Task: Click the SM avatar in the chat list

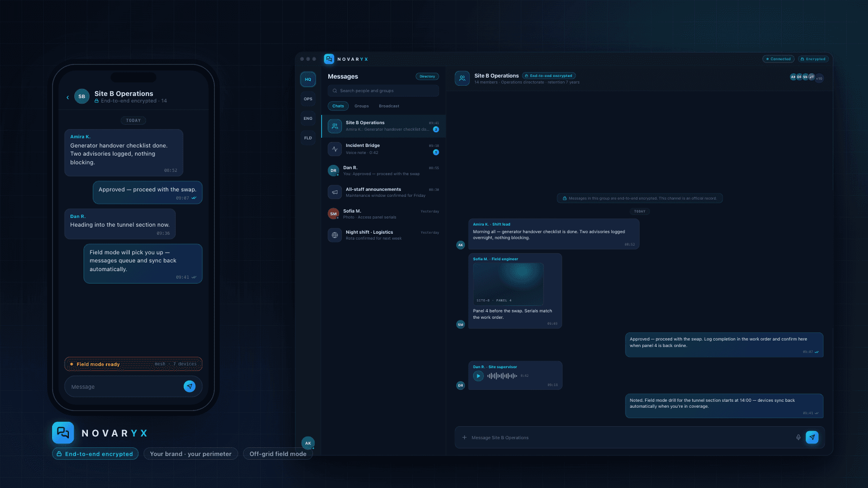Action: 334,214
